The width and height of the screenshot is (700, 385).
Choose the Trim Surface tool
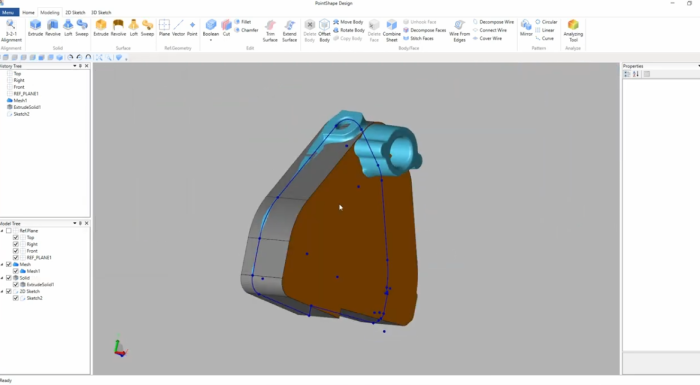click(270, 31)
